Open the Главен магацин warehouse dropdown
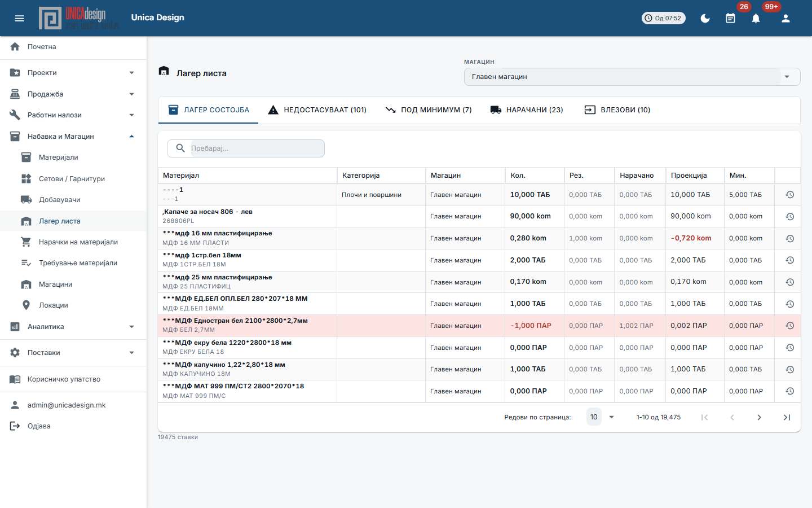 click(632, 77)
